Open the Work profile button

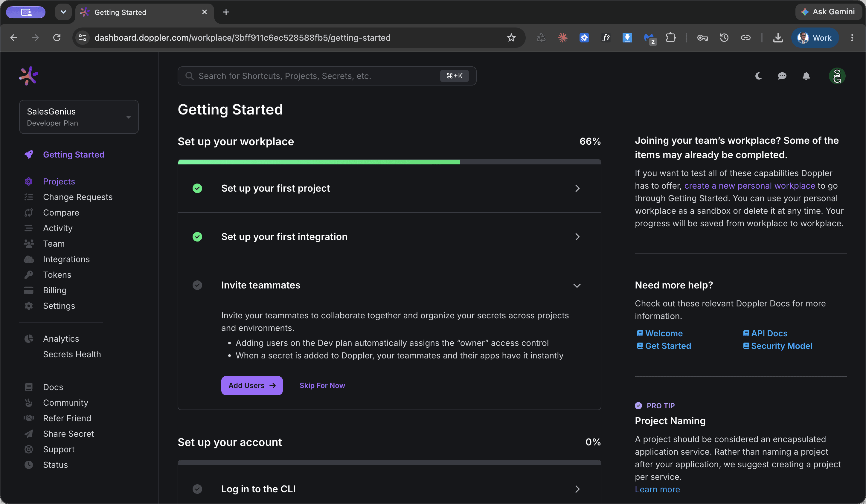(815, 37)
